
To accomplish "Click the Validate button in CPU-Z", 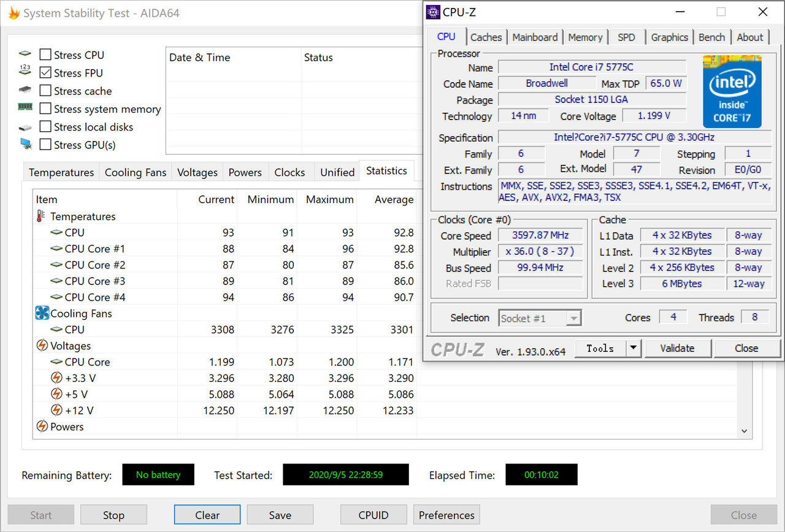I will point(677,348).
